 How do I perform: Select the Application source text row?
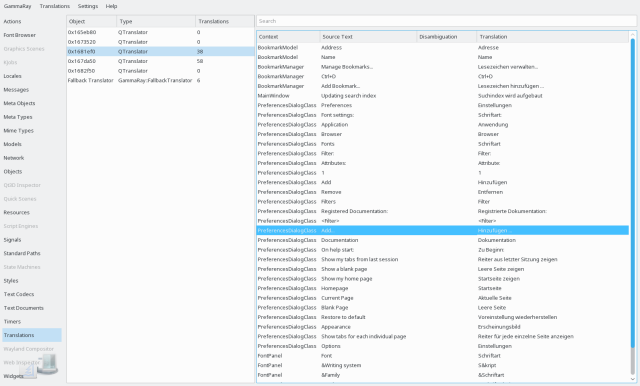point(443,124)
